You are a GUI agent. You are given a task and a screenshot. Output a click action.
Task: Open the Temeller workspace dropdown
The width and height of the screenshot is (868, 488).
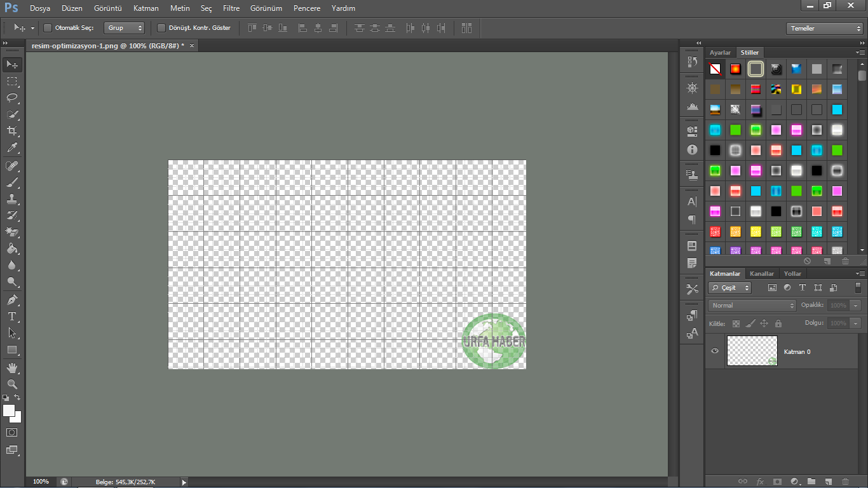pos(825,29)
